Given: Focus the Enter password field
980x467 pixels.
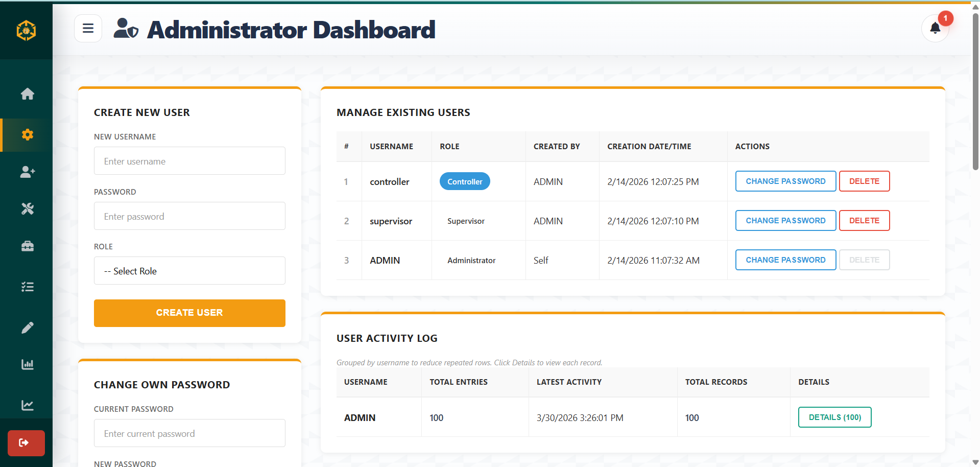Looking at the screenshot, I should (189, 216).
